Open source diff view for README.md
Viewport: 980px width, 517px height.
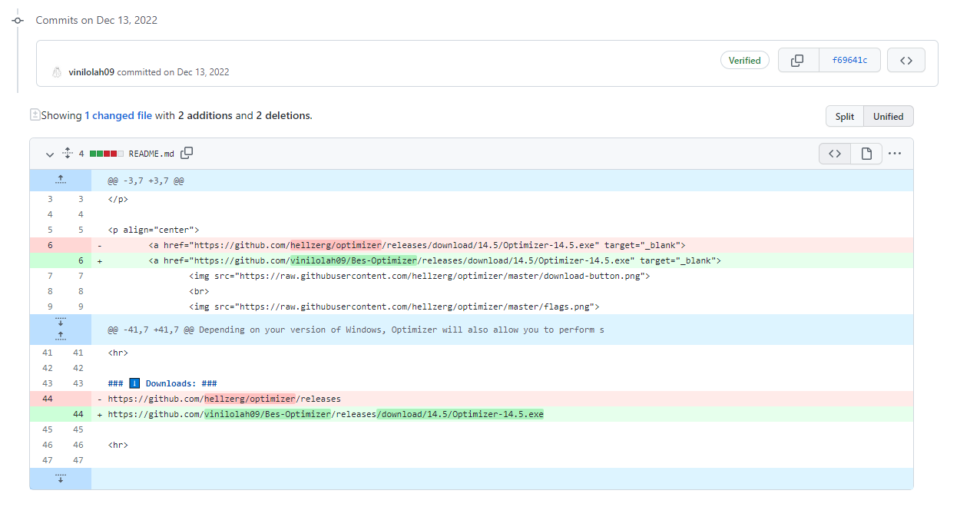click(834, 153)
